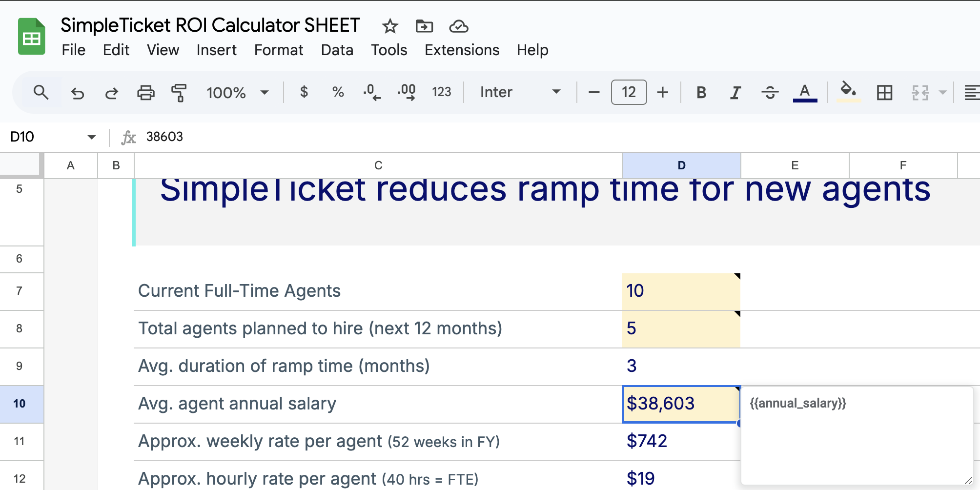This screenshot has height=490, width=980.
Task: Decrease the font size
Action: click(594, 92)
